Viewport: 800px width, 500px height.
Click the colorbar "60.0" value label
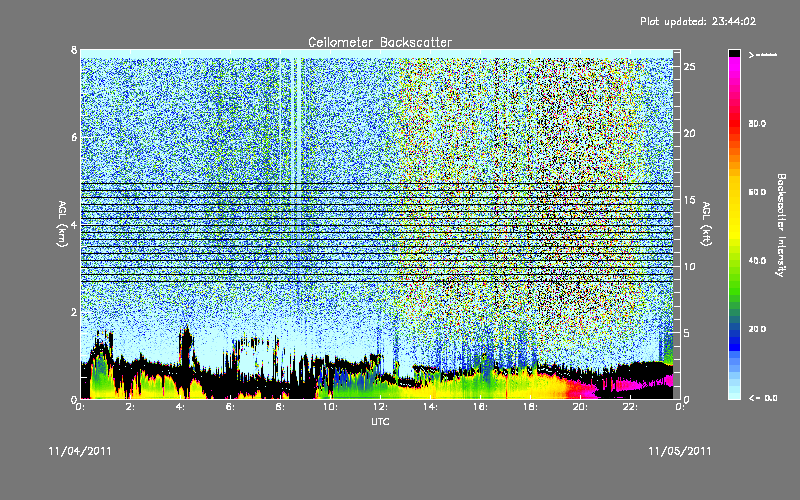pyautogui.click(x=757, y=192)
